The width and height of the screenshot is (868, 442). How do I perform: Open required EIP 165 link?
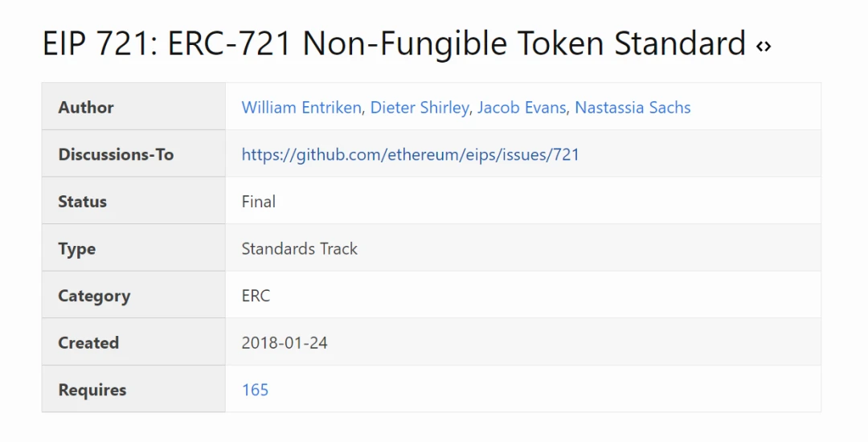coord(256,390)
